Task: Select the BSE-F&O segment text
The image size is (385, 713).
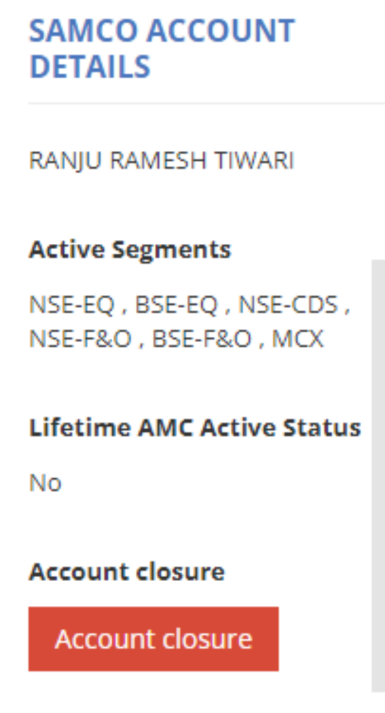Action: (x=201, y=339)
